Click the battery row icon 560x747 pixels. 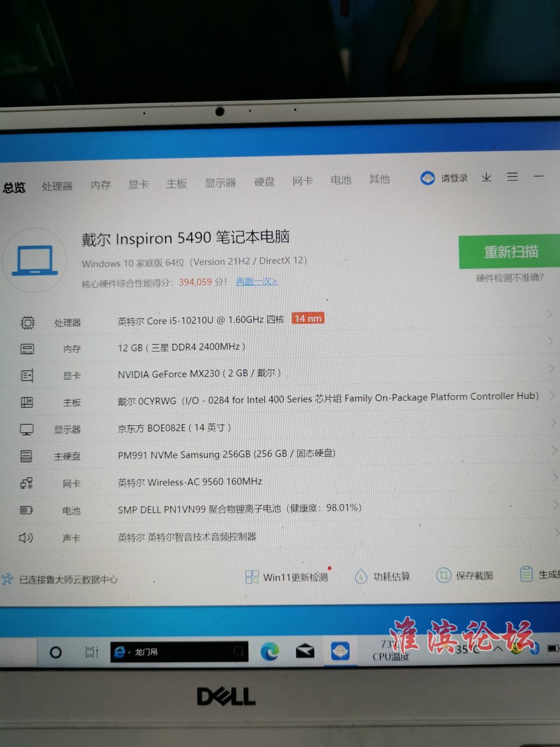[27, 510]
